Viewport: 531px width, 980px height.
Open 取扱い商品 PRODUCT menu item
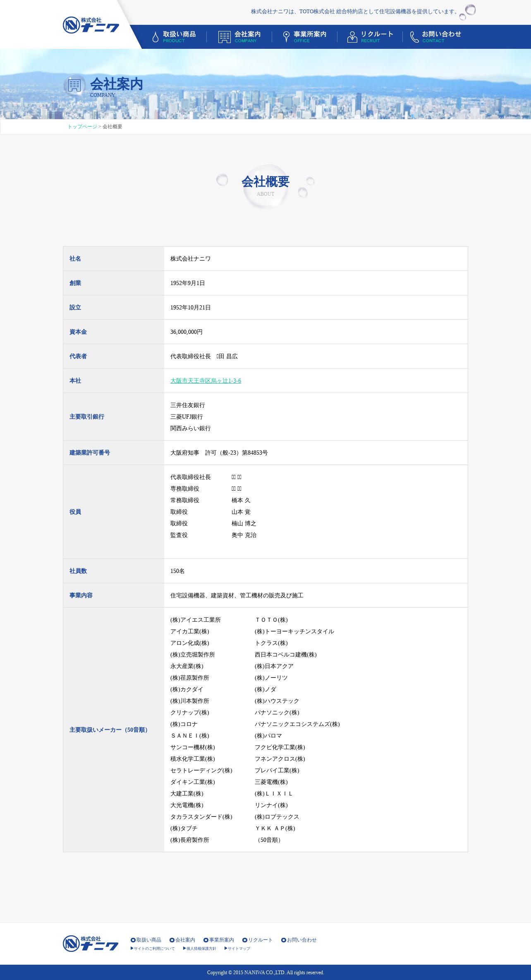174,37
